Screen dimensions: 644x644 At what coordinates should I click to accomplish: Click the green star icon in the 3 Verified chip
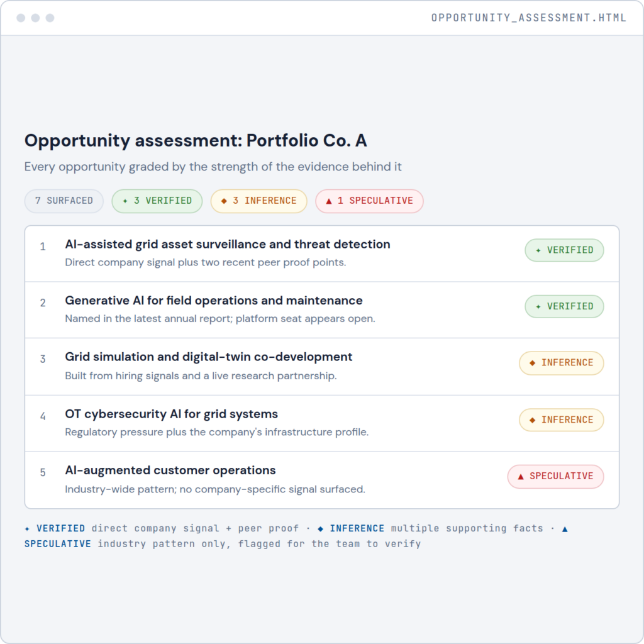(x=125, y=201)
